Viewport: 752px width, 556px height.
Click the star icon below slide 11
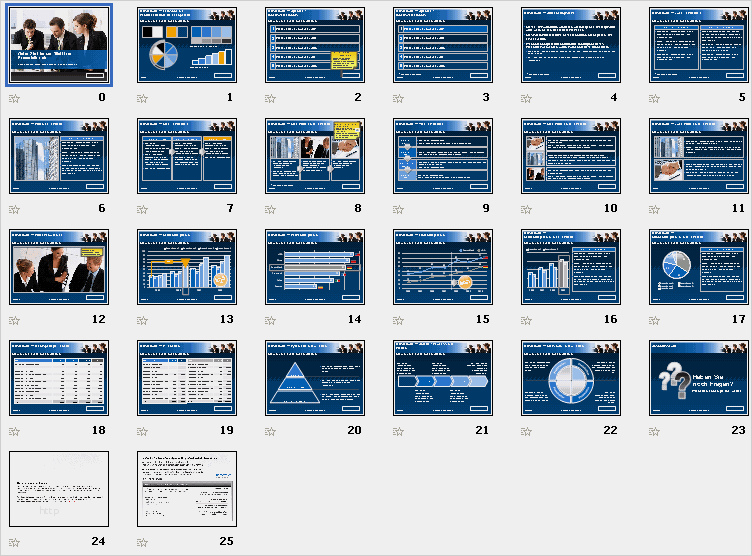coord(654,209)
